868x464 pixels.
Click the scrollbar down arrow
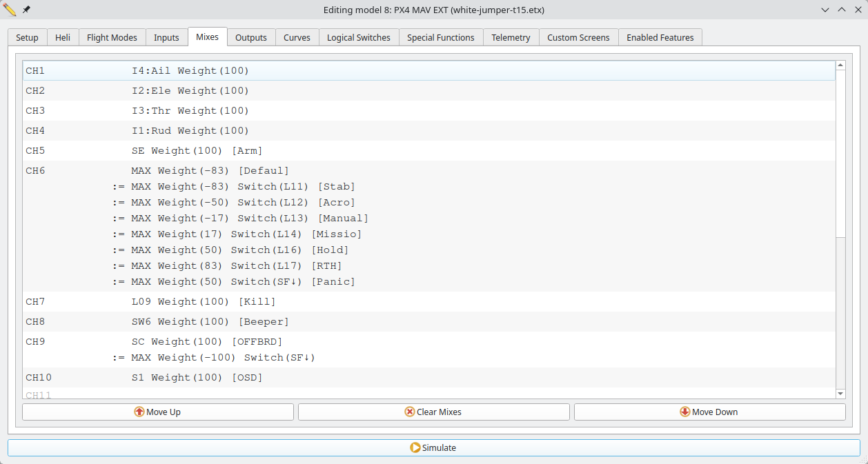840,393
